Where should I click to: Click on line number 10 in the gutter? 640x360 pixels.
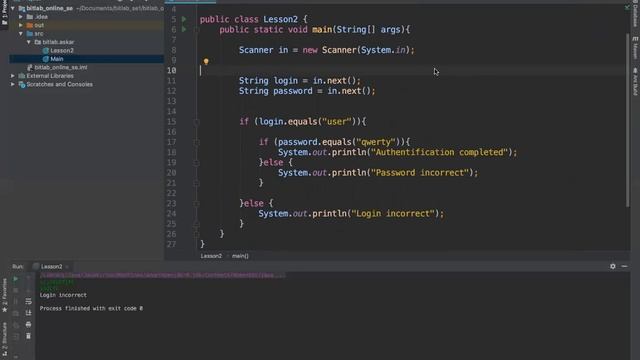point(172,70)
